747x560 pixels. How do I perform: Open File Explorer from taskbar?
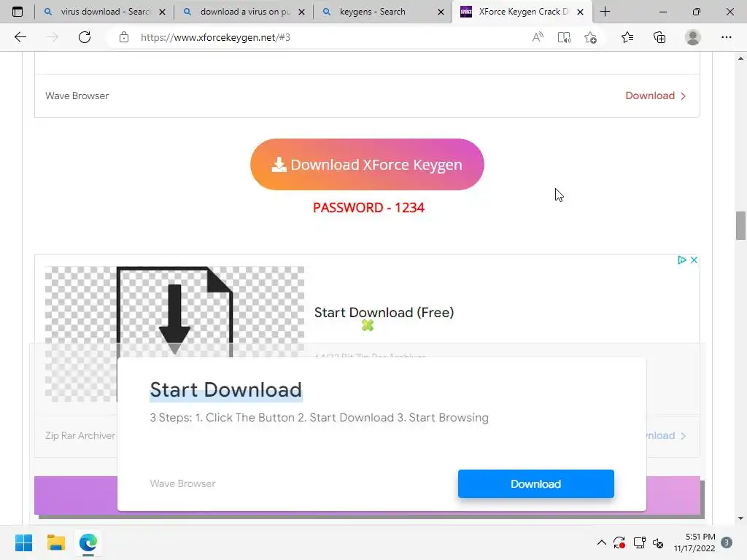55,542
